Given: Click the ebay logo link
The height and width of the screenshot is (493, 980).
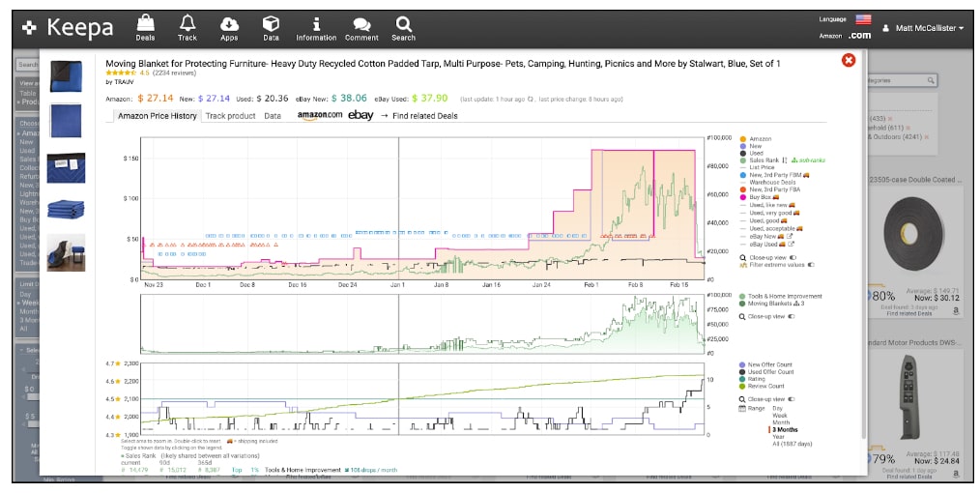Looking at the screenshot, I should [x=360, y=115].
